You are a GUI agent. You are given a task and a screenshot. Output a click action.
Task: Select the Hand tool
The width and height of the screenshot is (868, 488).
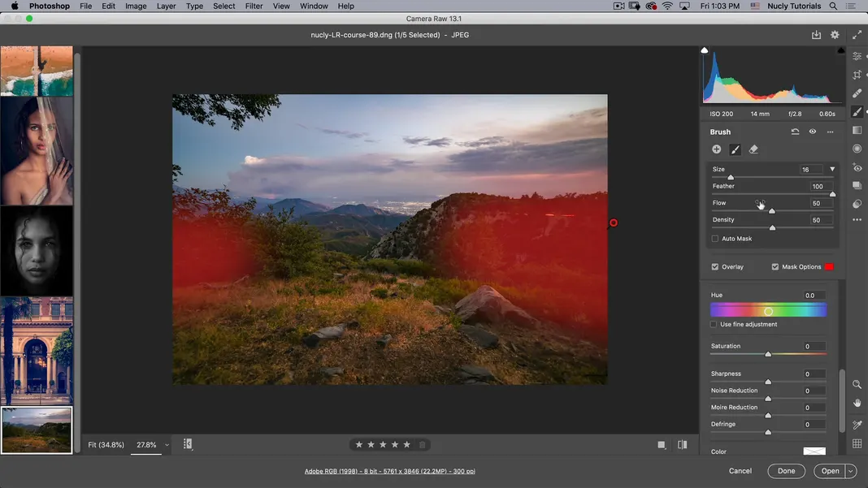(857, 403)
